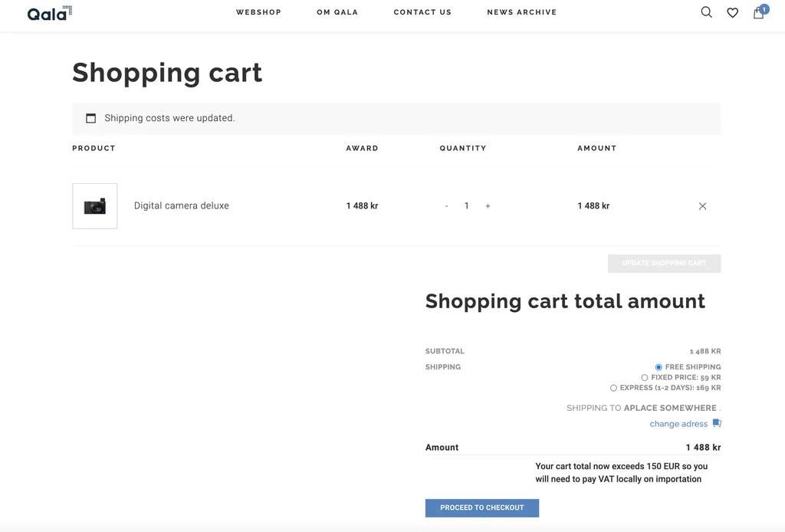This screenshot has height=532, width=785.
Task: Click the Qala logo
Action: pyautogui.click(x=50, y=13)
